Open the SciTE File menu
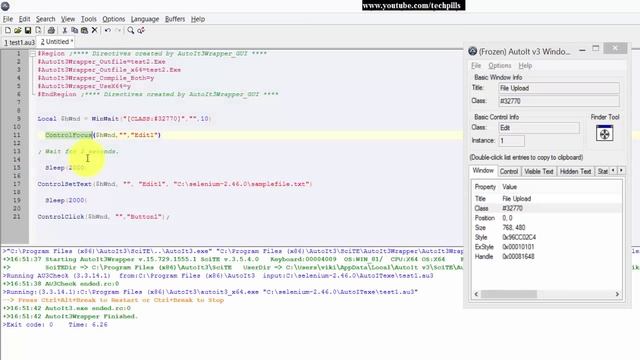Viewport: 640px width, 360px height. tap(8, 19)
